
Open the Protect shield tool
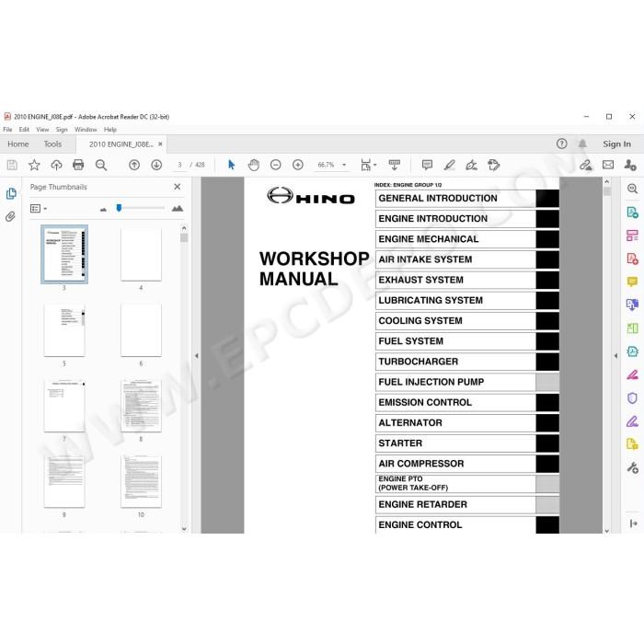[x=633, y=398]
